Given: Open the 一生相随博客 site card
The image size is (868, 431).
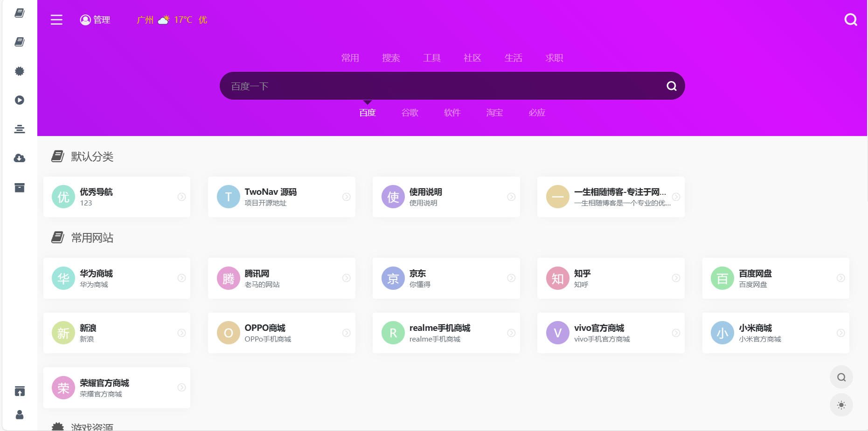Looking at the screenshot, I should [611, 197].
